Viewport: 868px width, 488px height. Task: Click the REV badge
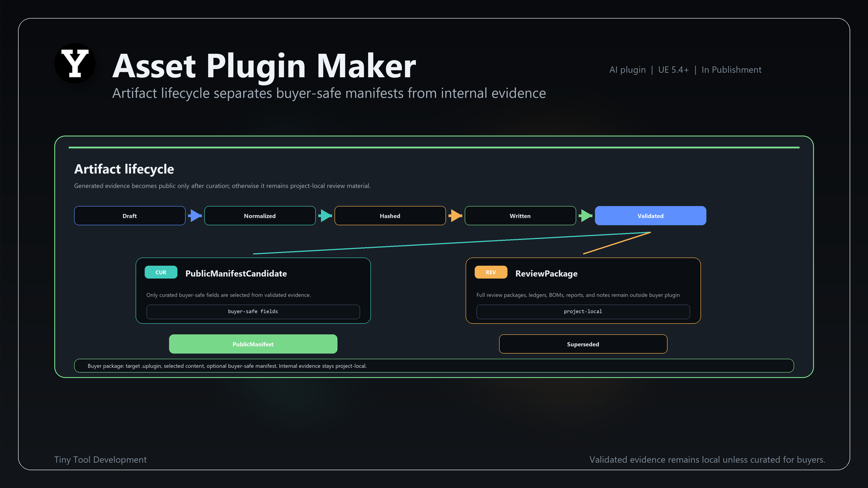(491, 272)
